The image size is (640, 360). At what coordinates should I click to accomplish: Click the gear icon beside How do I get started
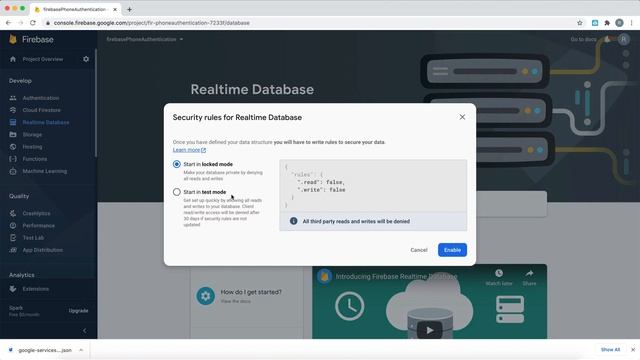point(206,296)
